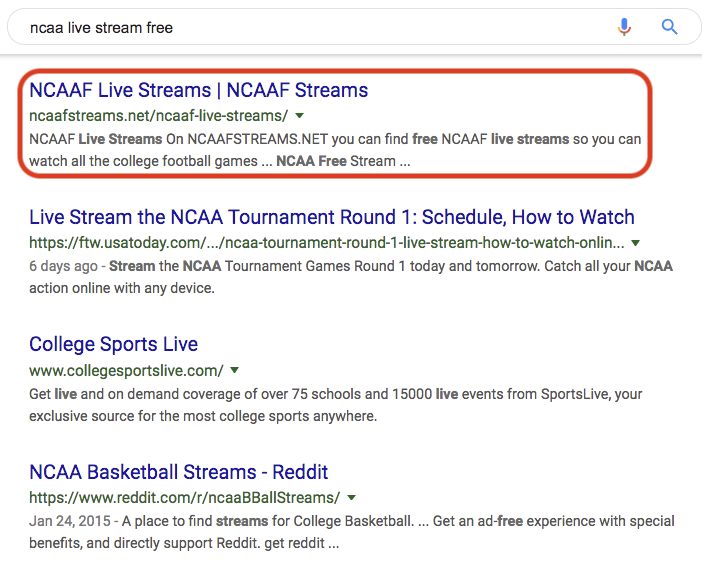Image resolution: width=702 pixels, height=566 pixels.
Task: Click the ncaafstreams.net green URL
Action: click(x=158, y=116)
